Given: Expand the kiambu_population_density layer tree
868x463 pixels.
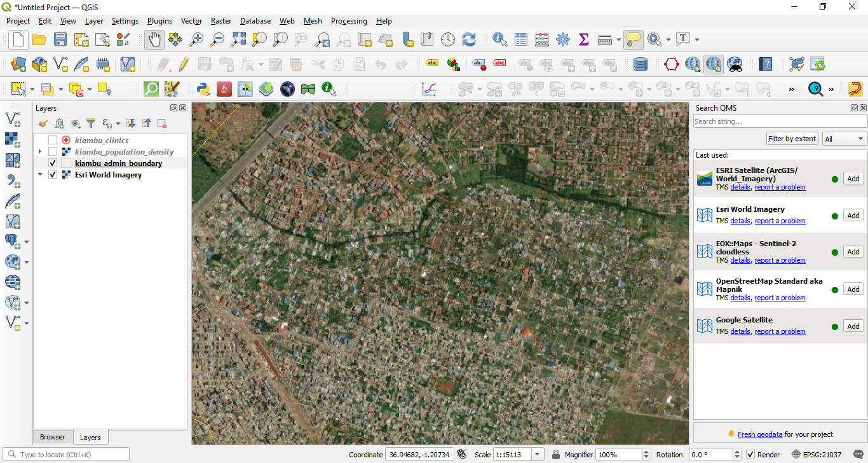Looking at the screenshot, I should 40,151.
